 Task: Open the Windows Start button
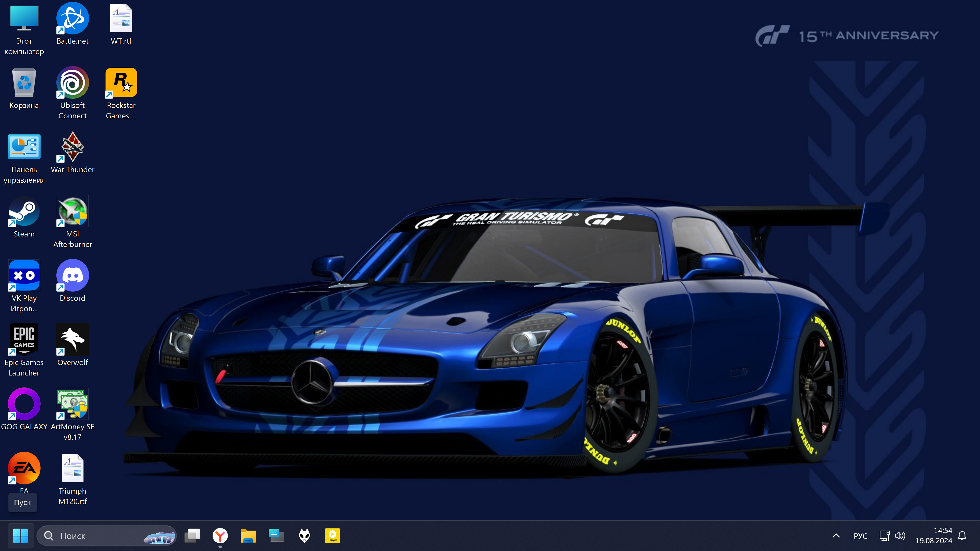[x=20, y=536]
